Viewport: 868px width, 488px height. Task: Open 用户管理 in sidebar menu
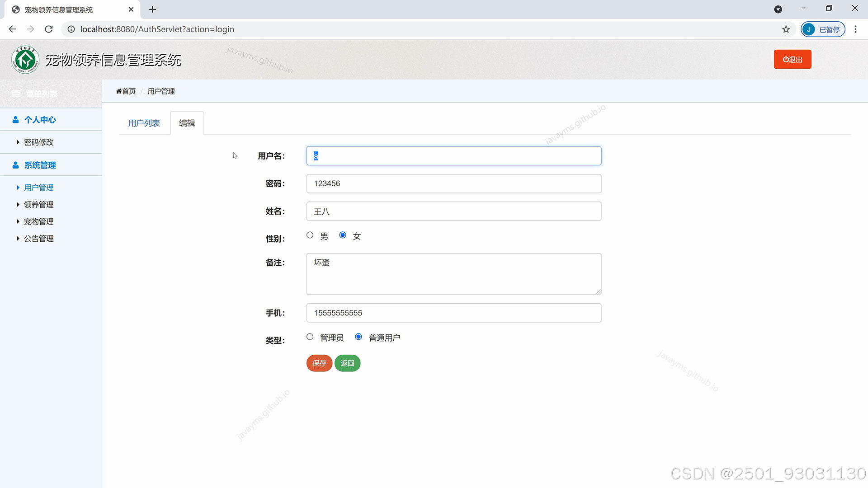pyautogui.click(x=39, y=188)
